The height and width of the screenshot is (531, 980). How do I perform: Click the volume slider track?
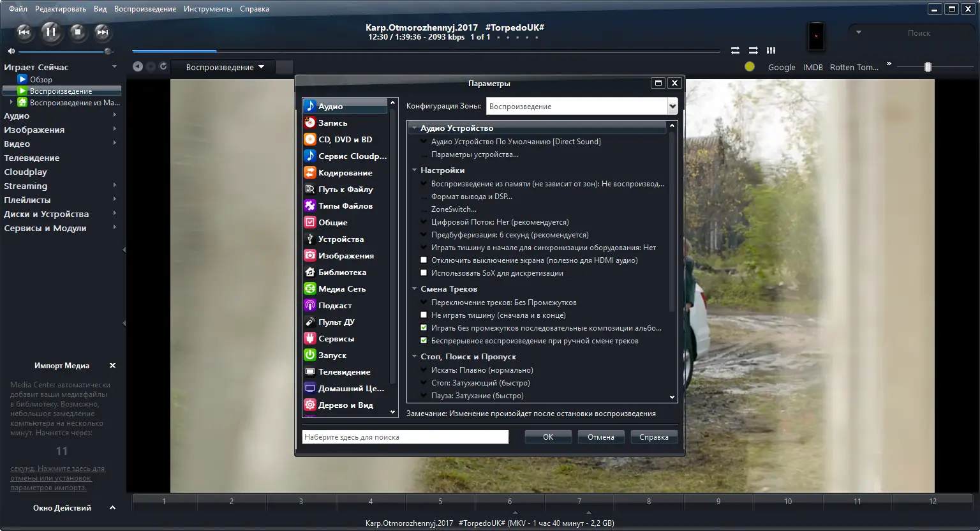point(64,51)
